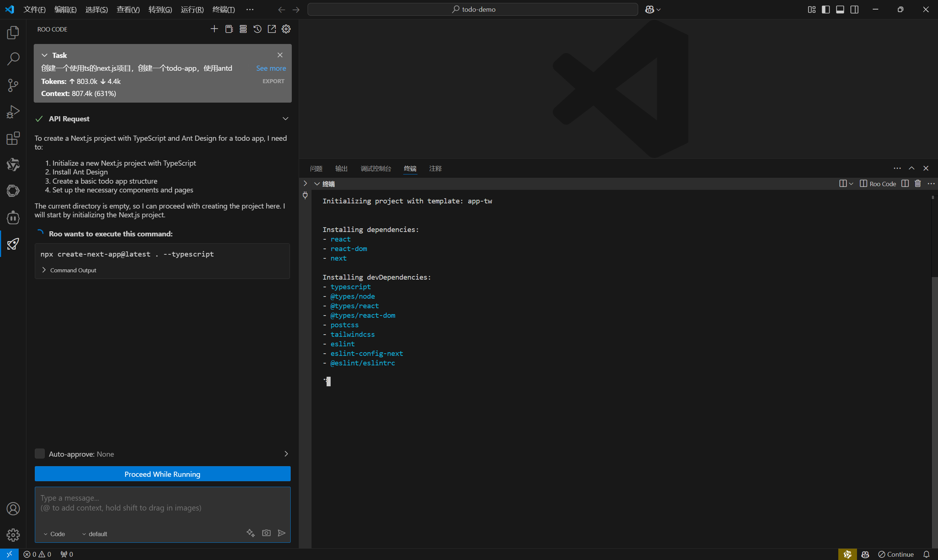The height and width of the screenshot is (560, 938).
Task: Open Roo Code history
Action: pyautogui.click(x=257, y=29)
